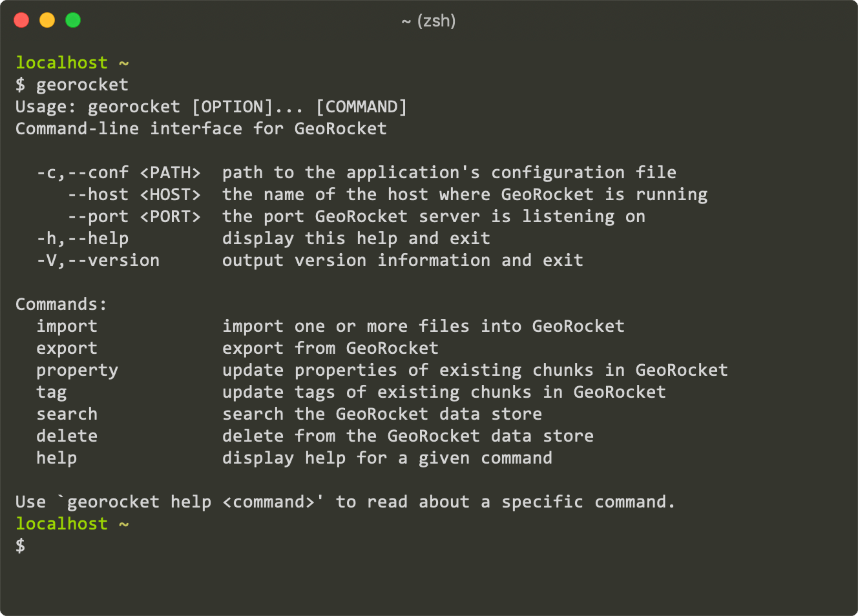Viewport: 858px width, 616px height.
Task: Click the "import" command name in Commands list
Action: [x=67, y=326]
